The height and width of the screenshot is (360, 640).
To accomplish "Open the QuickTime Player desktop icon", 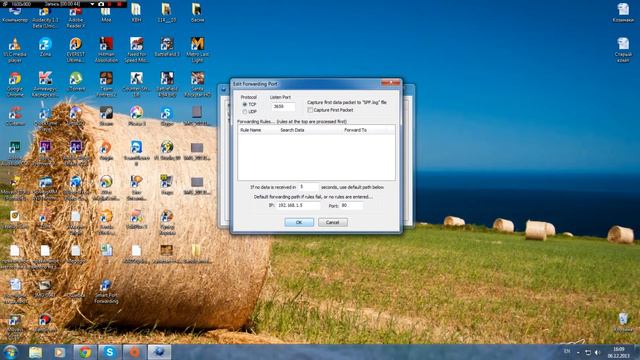I will tap(45, 118).
